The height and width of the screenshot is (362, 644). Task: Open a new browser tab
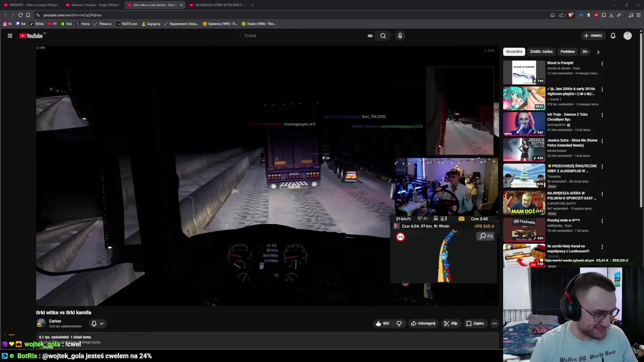[x=252, y=5]
